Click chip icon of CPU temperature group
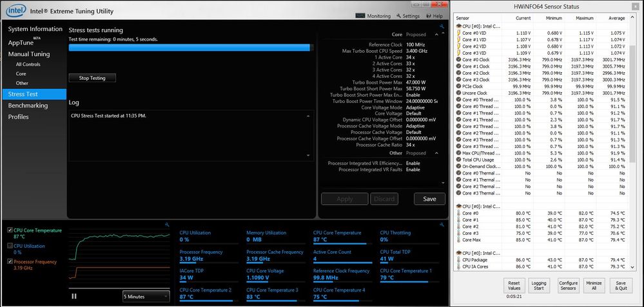 (x=459, y=207)
